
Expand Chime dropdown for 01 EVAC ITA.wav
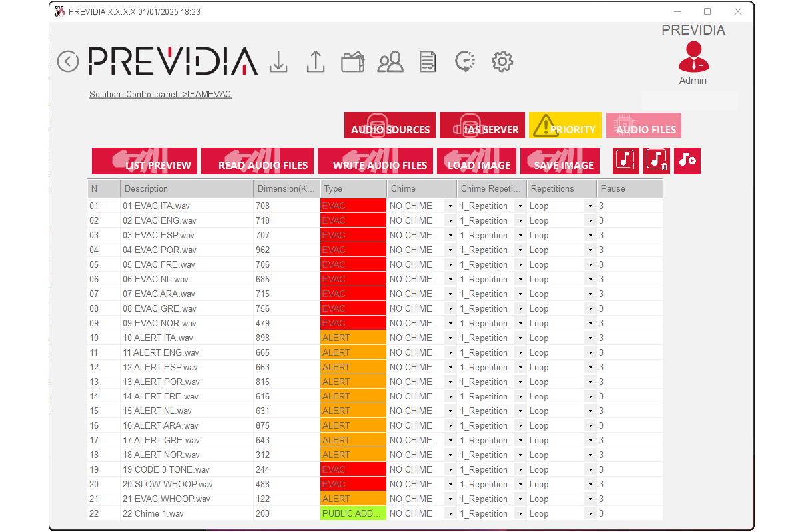(x=450, y=206)
